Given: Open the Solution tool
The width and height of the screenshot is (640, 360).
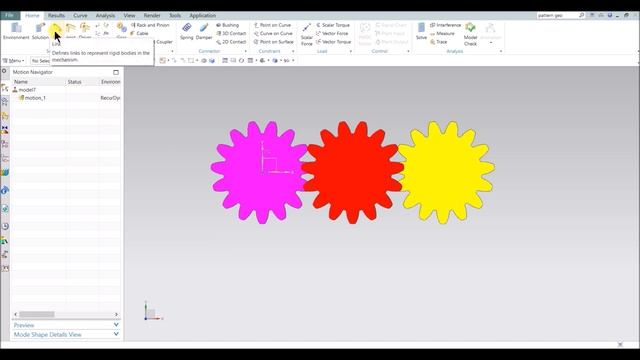Looking at the screenshot, I should (40, 31).
